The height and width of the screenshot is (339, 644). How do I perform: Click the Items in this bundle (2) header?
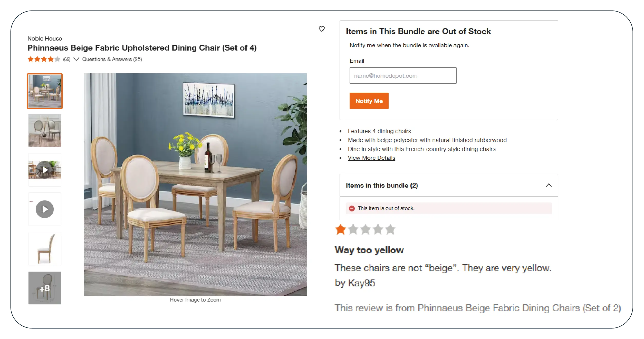click(x=448, y=185)
